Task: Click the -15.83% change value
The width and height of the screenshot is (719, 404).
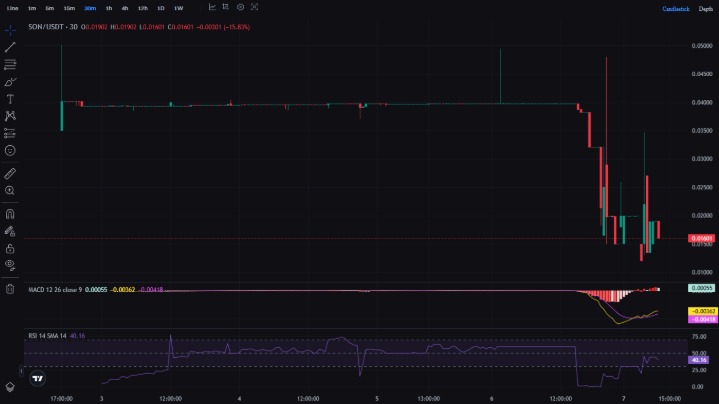Action: 237,27
